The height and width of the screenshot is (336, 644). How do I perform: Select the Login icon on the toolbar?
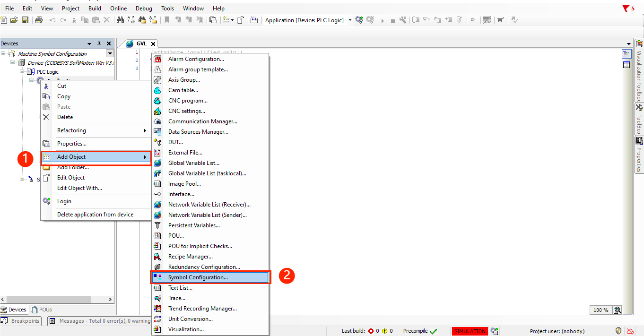point(358,20)
